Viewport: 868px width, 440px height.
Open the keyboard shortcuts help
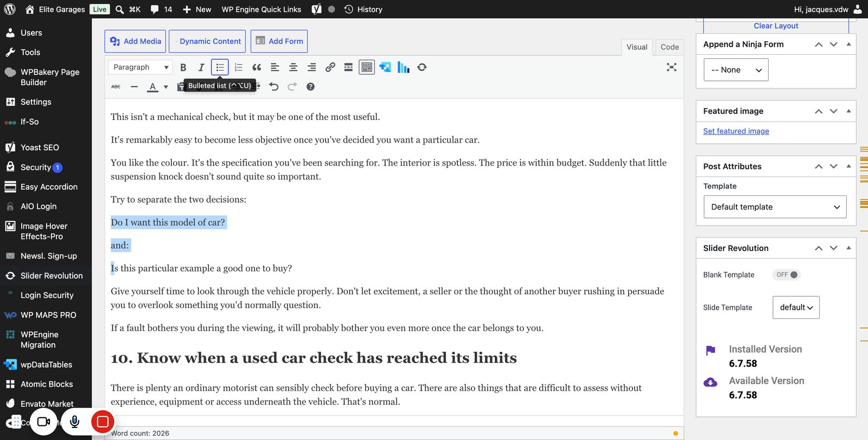click(310, 87)
